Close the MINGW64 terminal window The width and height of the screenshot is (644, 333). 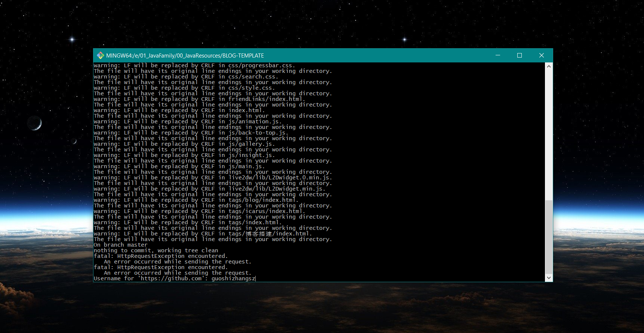point(541,55)
